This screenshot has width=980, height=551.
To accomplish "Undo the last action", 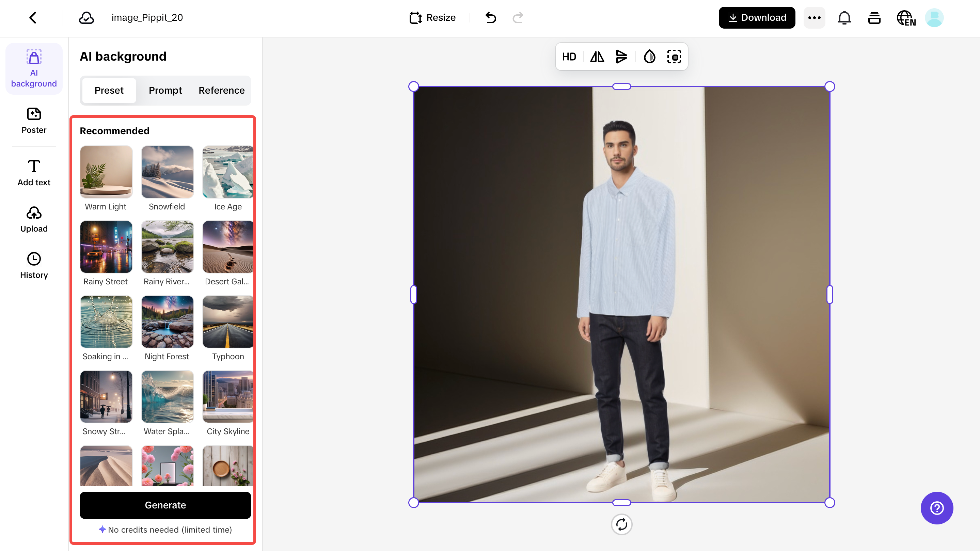I will point(490,17).
